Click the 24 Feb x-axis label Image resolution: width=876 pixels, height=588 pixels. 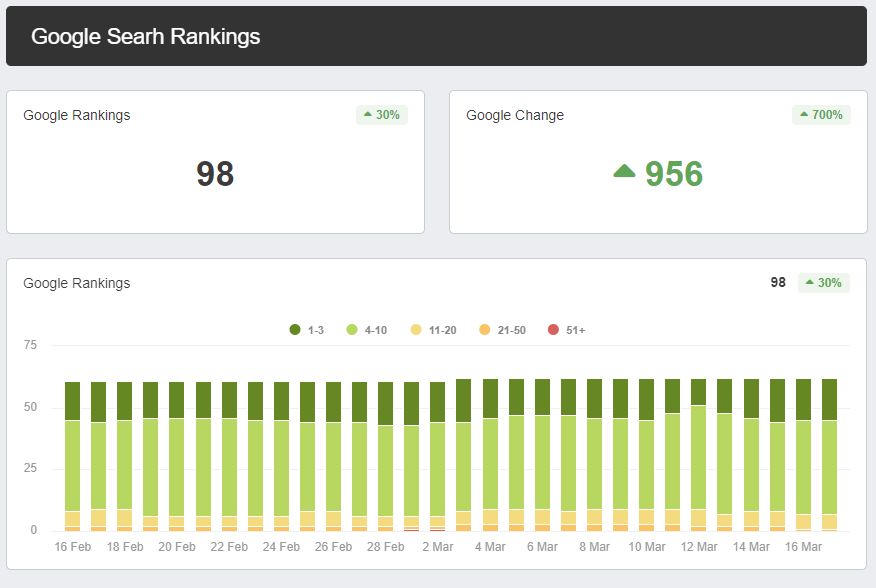(x=281, y=547)
